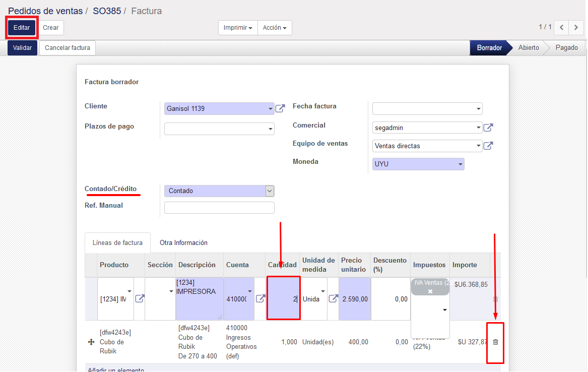Click the $U6.368,85 amount
588x372 pixels.
point(471,285)
